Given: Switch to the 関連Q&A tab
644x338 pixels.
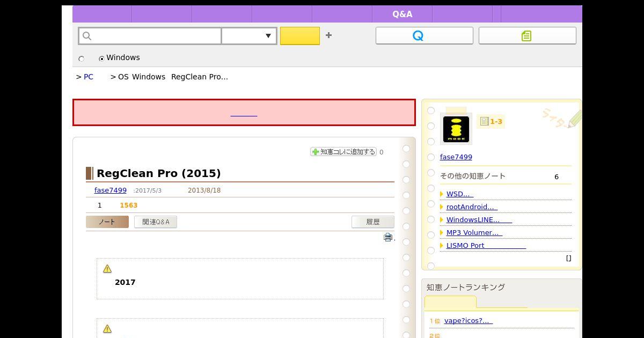Looking at the screenshot, I should click(x=156, y=222).
